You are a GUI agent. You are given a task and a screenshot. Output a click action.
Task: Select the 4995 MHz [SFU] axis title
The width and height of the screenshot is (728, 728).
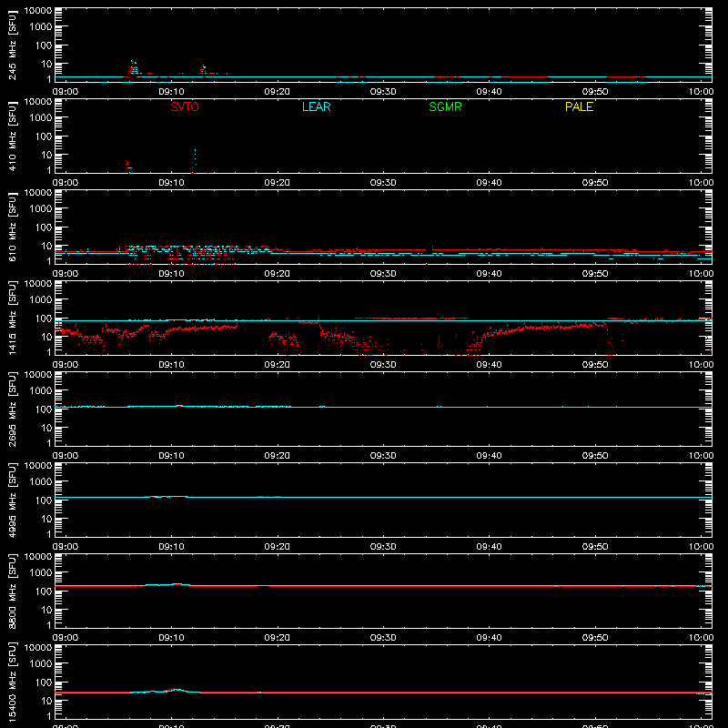(12, 500)
